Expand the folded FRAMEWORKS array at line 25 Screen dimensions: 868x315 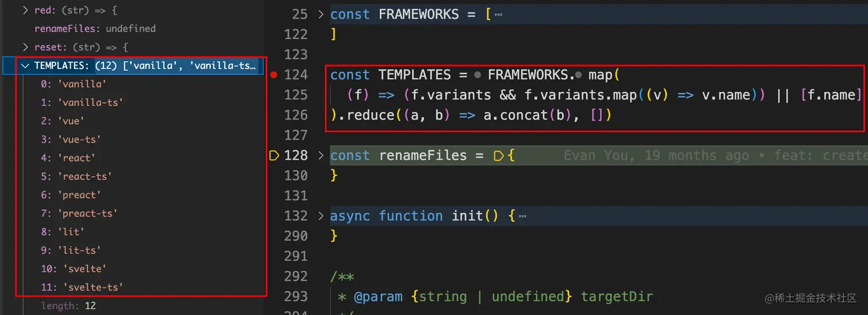321,14
